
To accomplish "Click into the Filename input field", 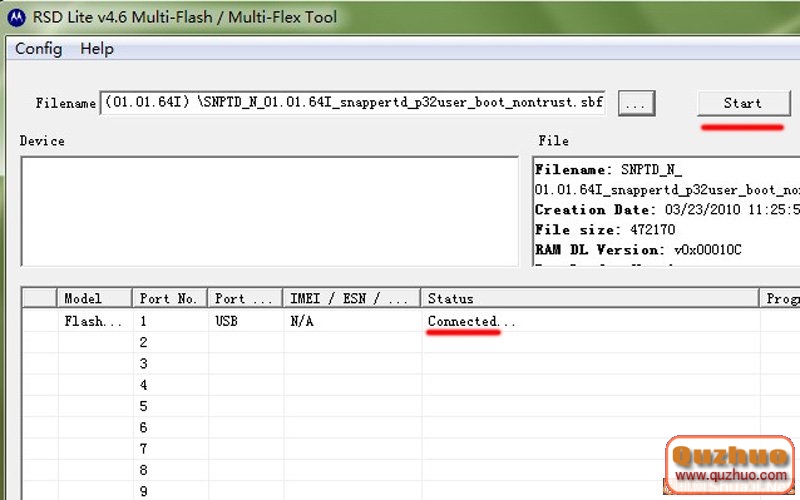I will coord(353,103).
